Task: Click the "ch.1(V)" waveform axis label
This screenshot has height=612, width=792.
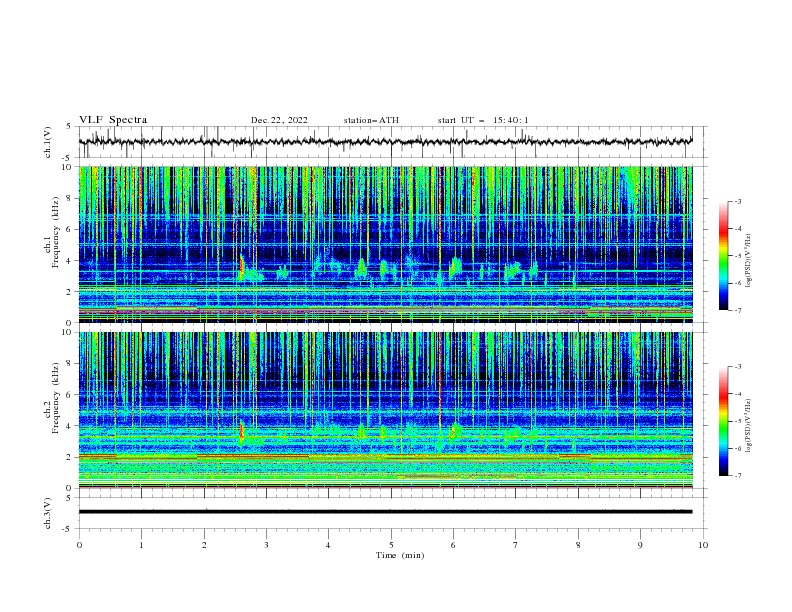Action: pos(48,142)
